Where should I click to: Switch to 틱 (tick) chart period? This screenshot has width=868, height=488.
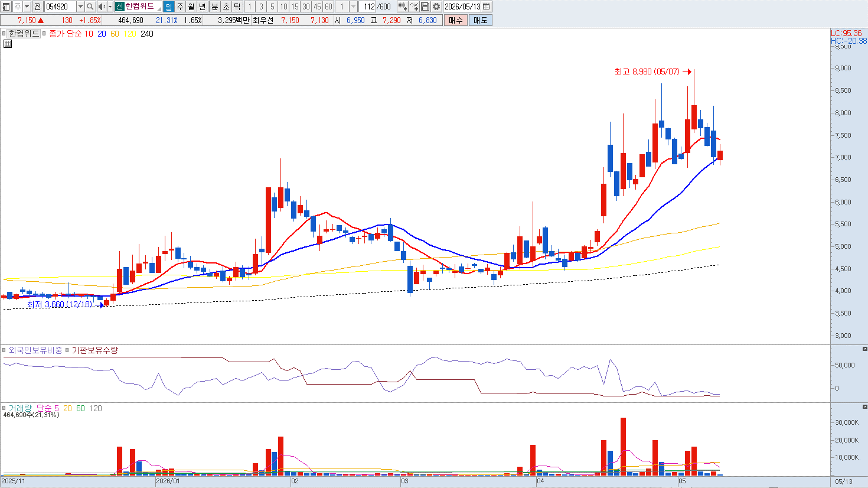[x=237, y=6]
